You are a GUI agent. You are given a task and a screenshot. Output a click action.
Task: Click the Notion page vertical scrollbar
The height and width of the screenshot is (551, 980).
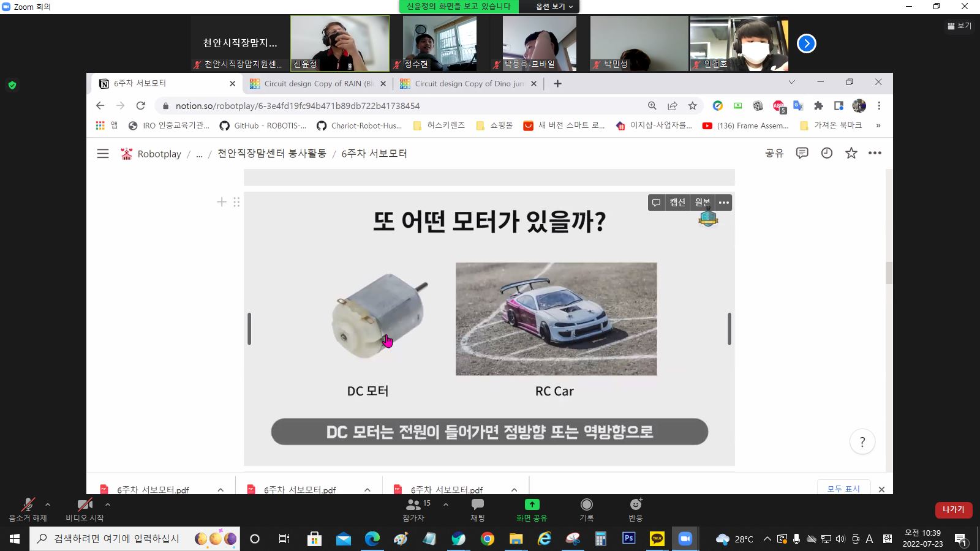click(889, 273)
